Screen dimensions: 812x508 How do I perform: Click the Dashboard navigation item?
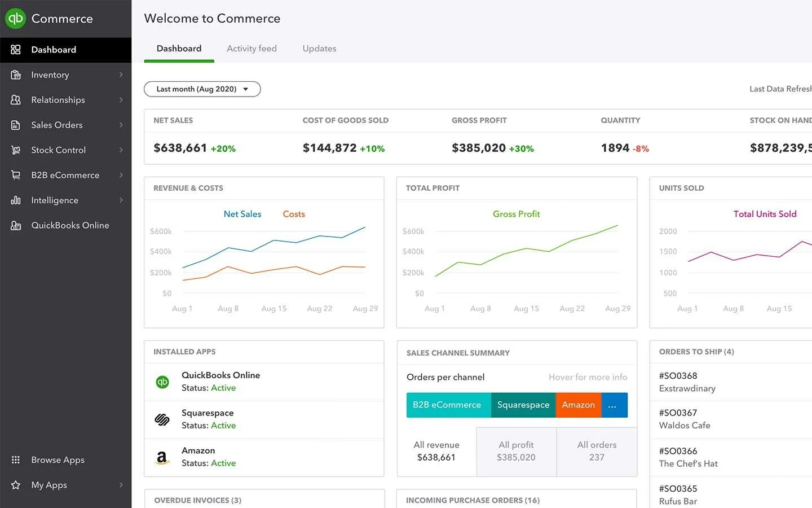point(54,50)
